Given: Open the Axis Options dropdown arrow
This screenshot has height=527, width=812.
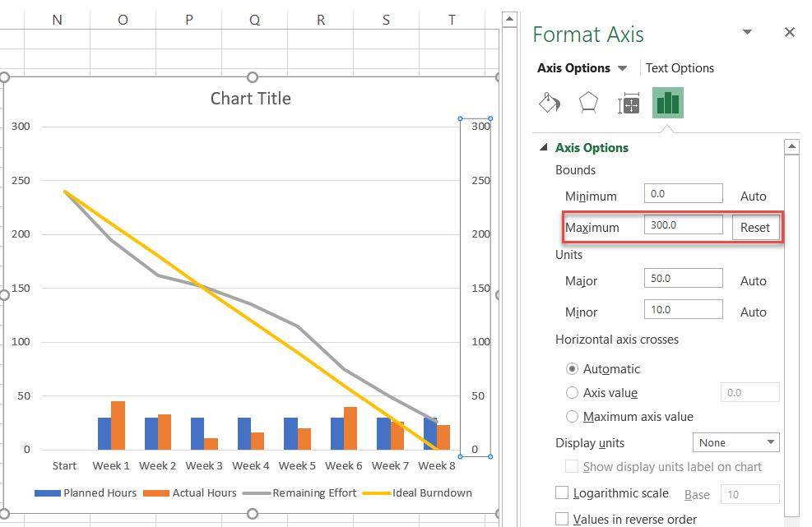Looking at the screenshot, I should click(x=623, y=68).
